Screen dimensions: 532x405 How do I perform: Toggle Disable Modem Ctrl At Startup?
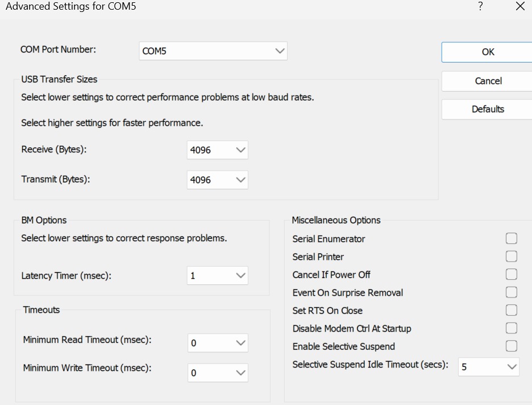point(512,328)
